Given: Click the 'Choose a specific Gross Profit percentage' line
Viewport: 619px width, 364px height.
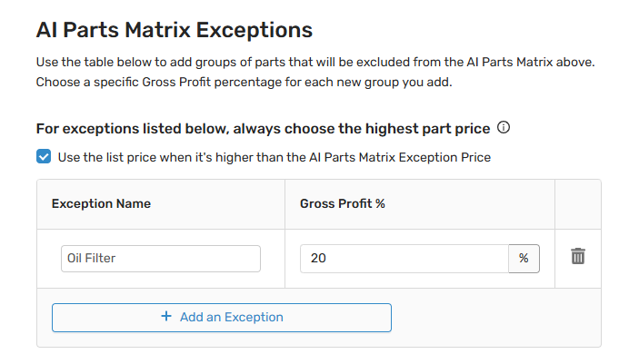Looking at the screenshot, I should tap(244, 83).
